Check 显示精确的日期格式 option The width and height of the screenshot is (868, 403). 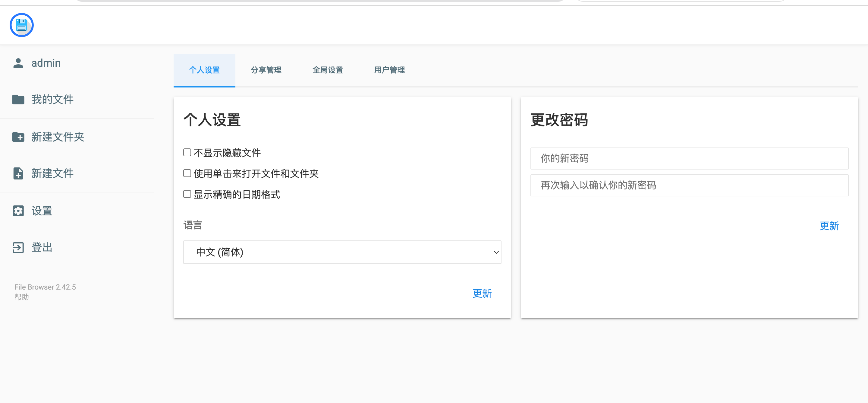click(187, 194)
